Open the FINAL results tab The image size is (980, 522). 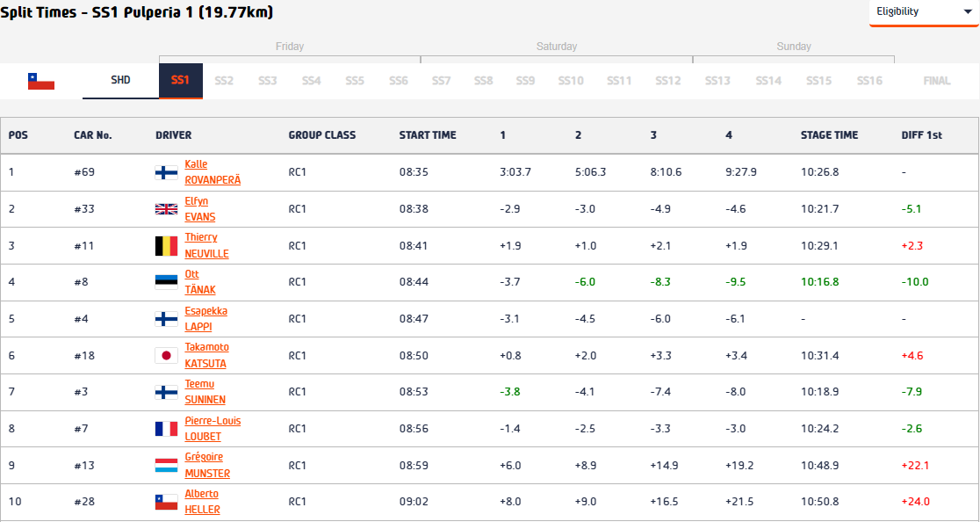click(936, 81)
